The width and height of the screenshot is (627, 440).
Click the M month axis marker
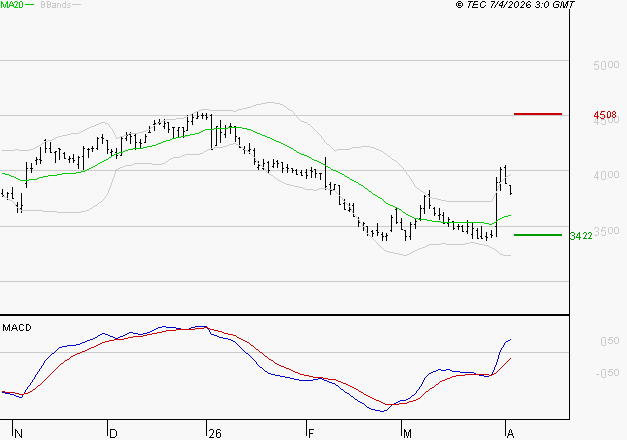pyautogui.click(x=407, y=433)
